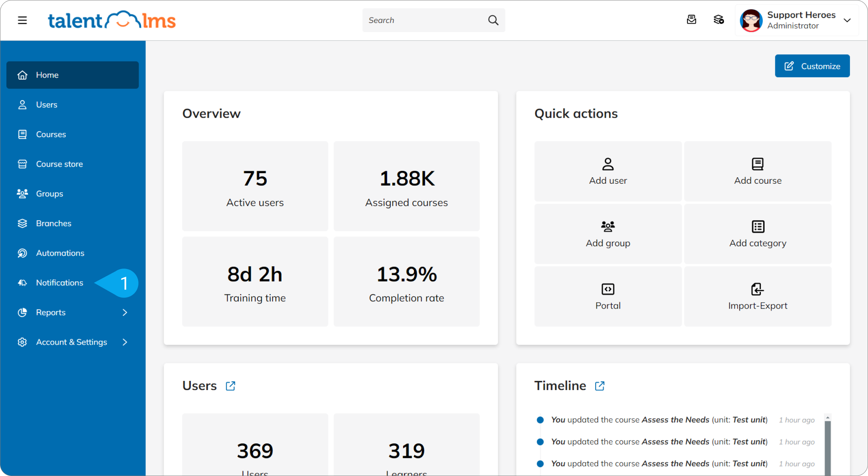This screenshot has width=868, height=476.
Task: Click the search magnifier icon
Action: point(493,20)
